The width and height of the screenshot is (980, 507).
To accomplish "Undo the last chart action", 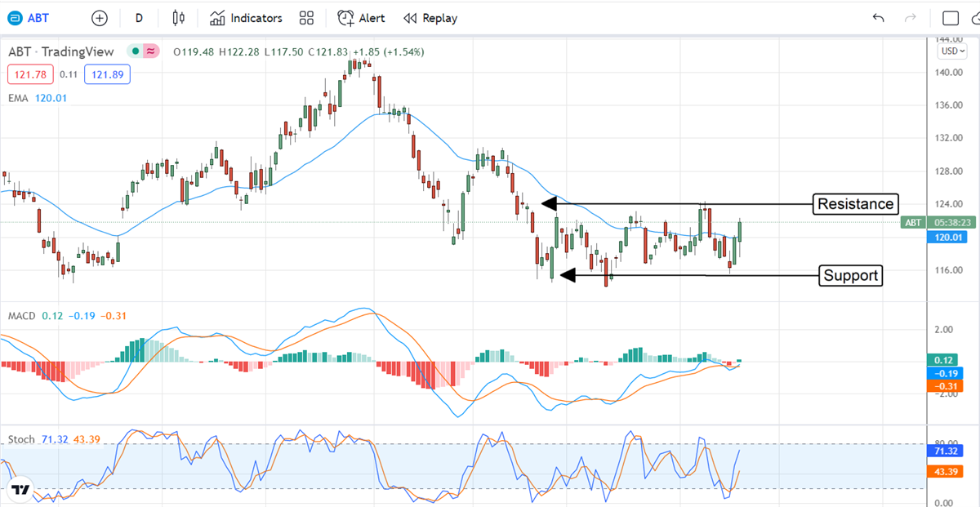I will coord(879,18).
